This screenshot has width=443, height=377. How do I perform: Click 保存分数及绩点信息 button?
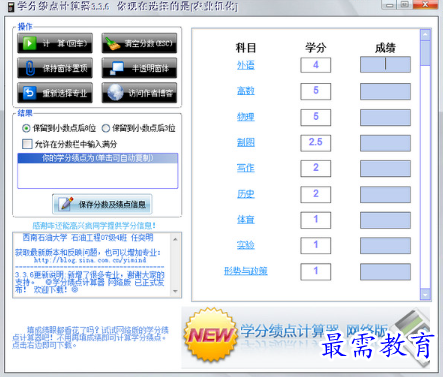tap(102, 204)
